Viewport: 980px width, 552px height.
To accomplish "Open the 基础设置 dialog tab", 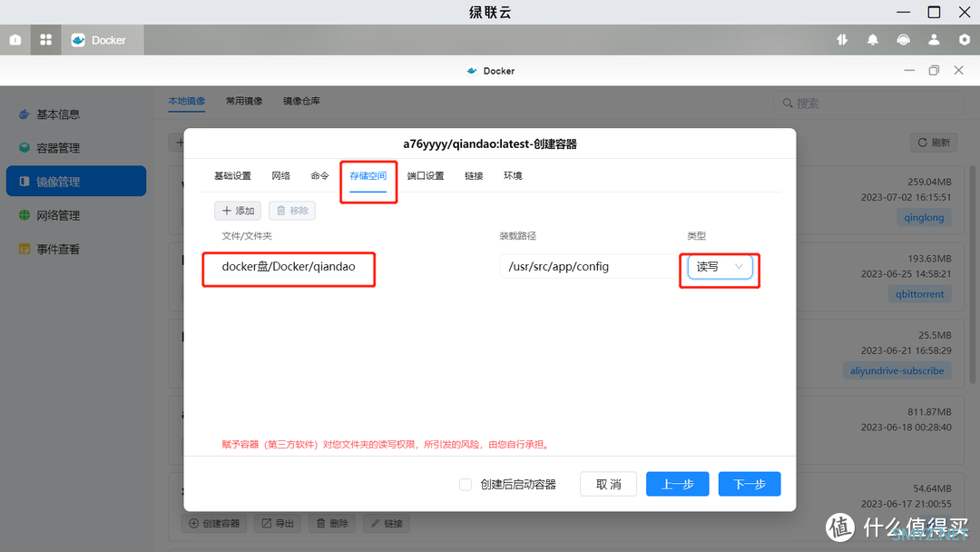I will coord(232,176).
